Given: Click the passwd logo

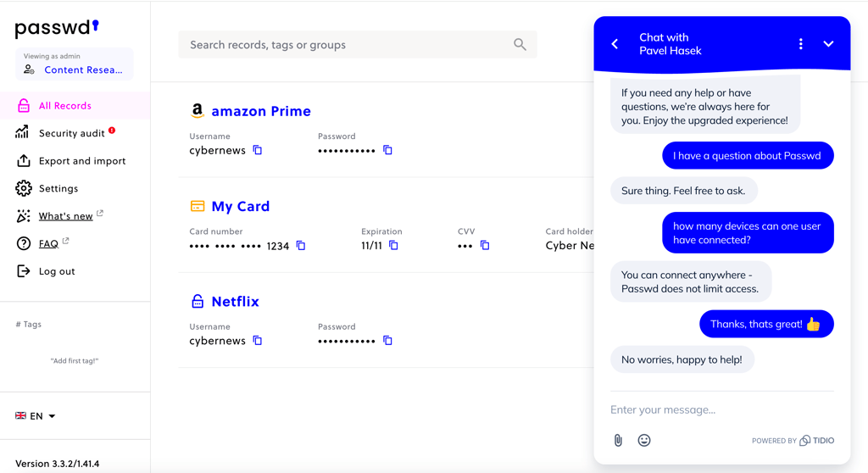Looking at the screenshot, I should (x=57, y=28).
